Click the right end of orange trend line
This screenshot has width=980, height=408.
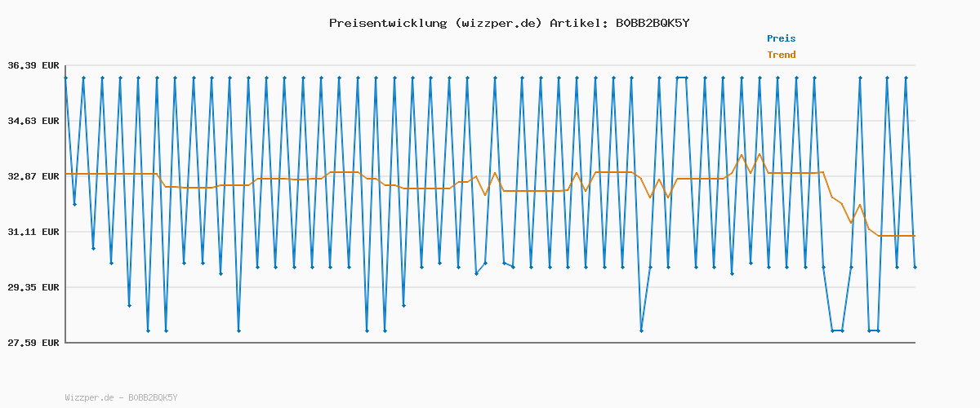(x=914, y=236)
